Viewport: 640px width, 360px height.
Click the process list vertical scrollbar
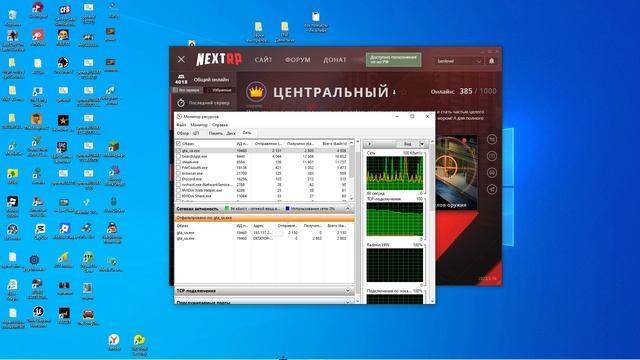coord(351,170)
